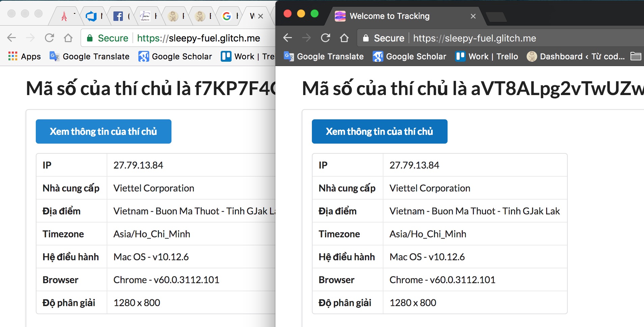Open Google Scholar bookmark in the left window
Screen dimensions: 644x327
coord(175,56)
